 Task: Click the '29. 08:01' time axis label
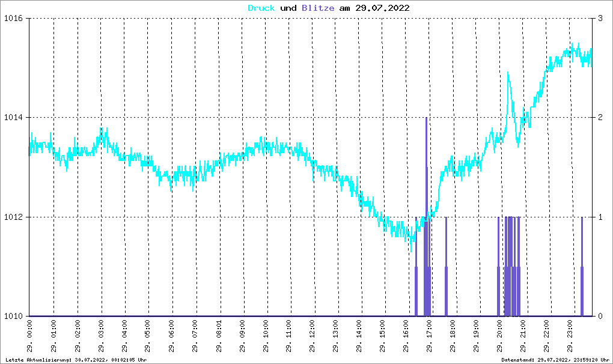[219, 336]
